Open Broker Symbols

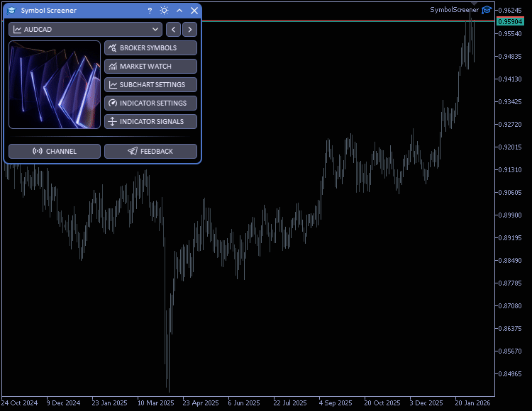[x=150, y=47]
